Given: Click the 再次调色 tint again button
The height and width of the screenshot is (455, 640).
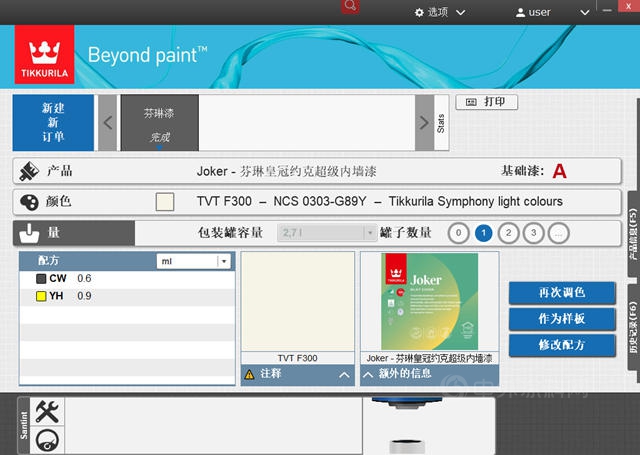Looking at the screenshot, I should click(x=562, y=293).
